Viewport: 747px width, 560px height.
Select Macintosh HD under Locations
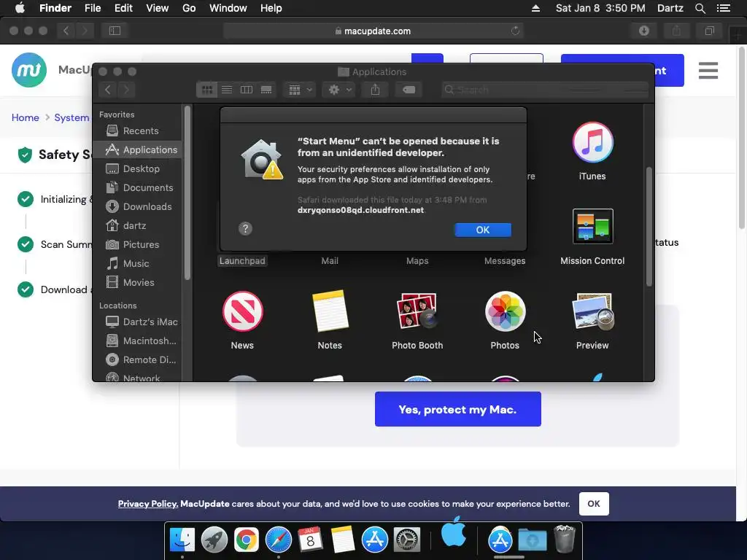coord(137,341)
